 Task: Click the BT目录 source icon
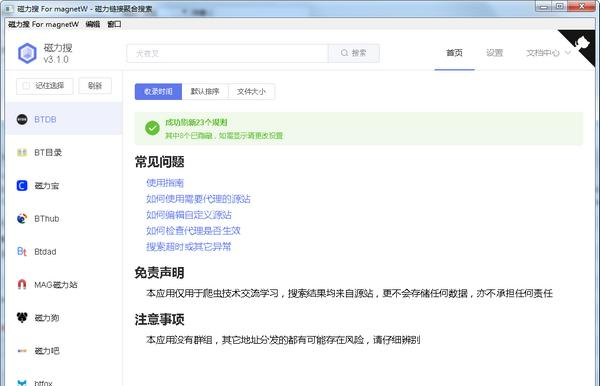[22, 153]
